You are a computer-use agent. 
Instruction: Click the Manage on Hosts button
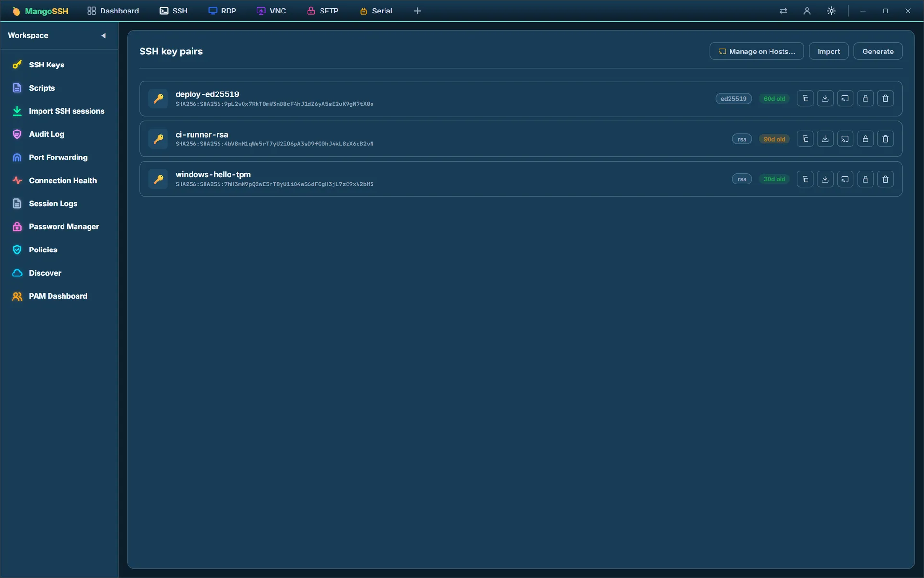[x=757, y=52]
